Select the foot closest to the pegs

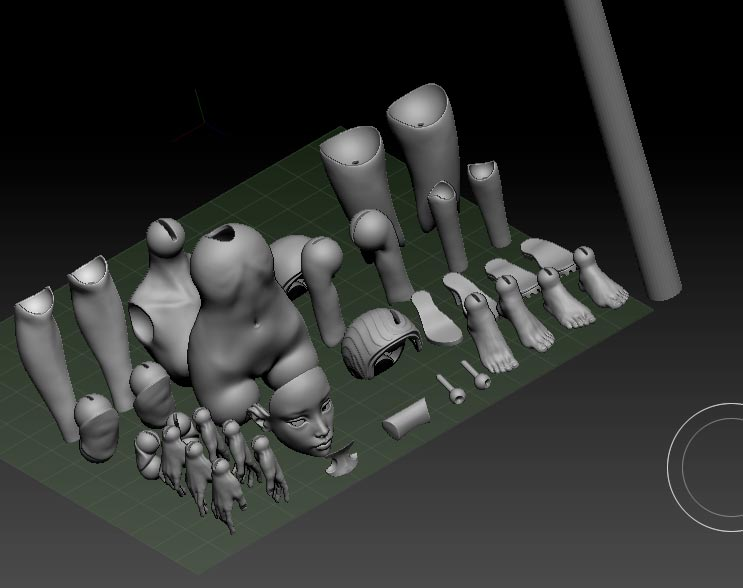(x=491, y=334)
